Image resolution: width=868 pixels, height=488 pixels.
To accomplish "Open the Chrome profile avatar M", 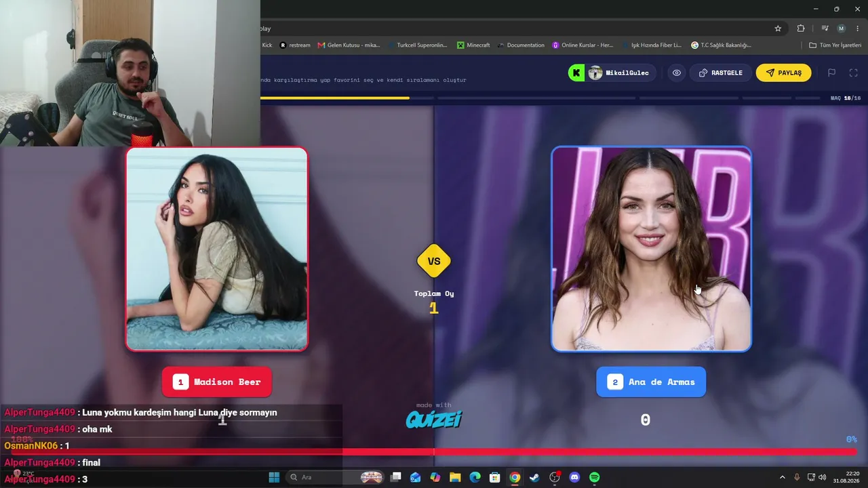I will click(x=841, y=28).
